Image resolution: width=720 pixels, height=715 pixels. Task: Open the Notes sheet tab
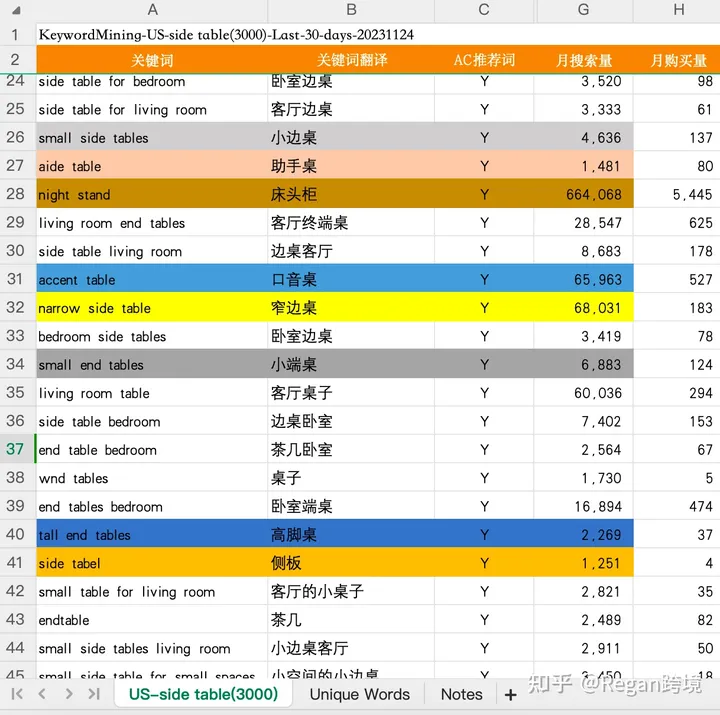[x=461, y=694]
